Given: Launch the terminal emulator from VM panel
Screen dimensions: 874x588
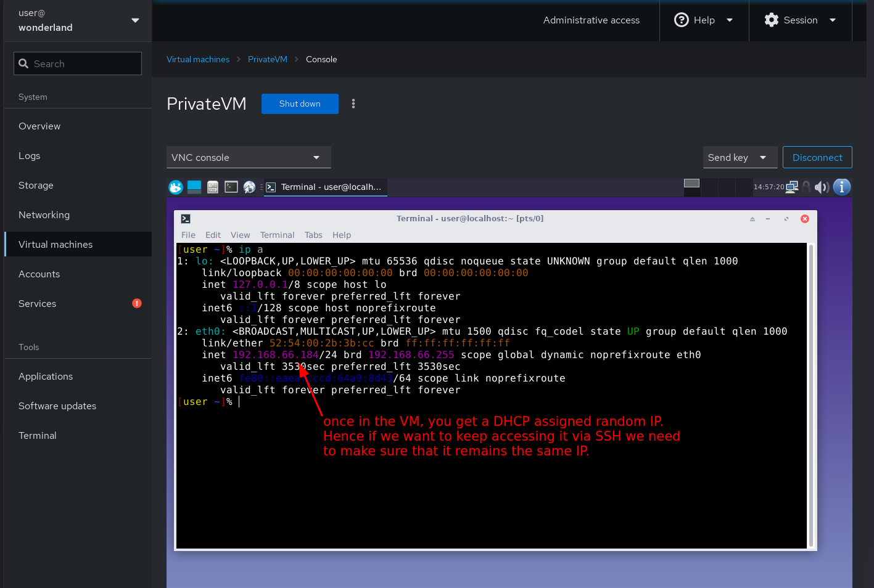Looking at the screenshot, I should 231,187.
